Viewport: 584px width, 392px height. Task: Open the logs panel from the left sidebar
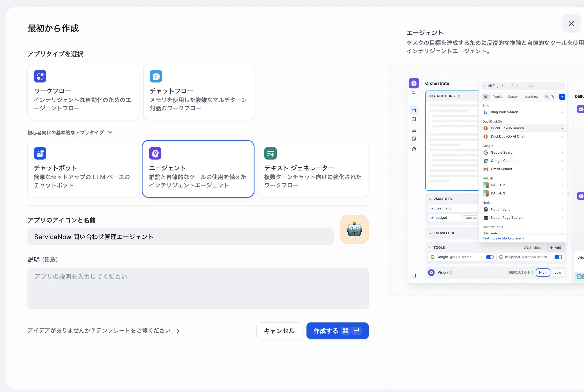point(414,130)
